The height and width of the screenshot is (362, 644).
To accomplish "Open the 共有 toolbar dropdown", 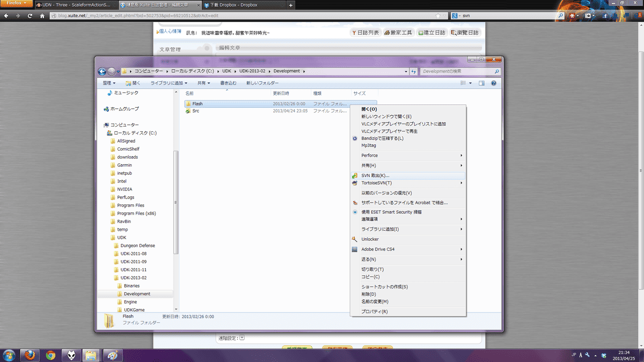I will point(204,83).
